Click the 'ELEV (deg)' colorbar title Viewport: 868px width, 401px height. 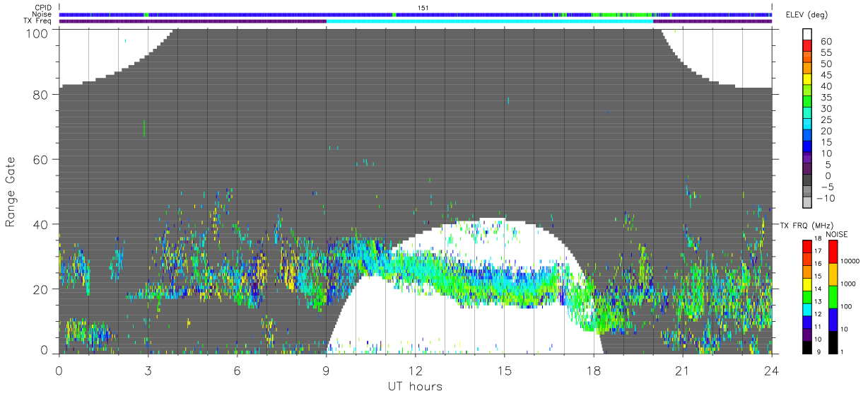807,15
